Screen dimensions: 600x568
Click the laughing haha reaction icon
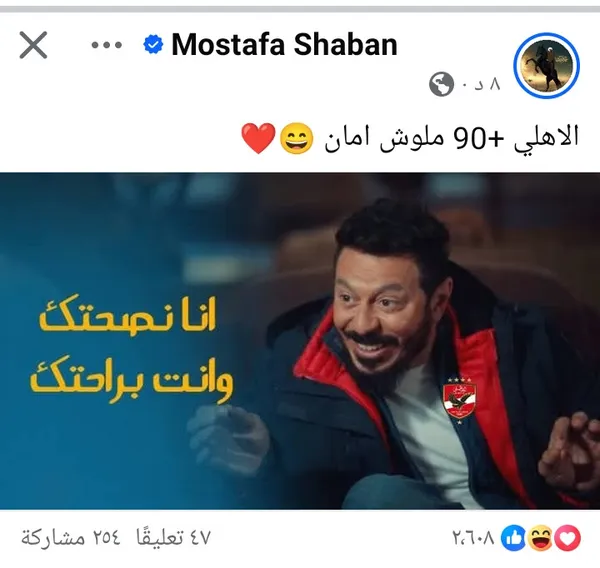point(540,538)
